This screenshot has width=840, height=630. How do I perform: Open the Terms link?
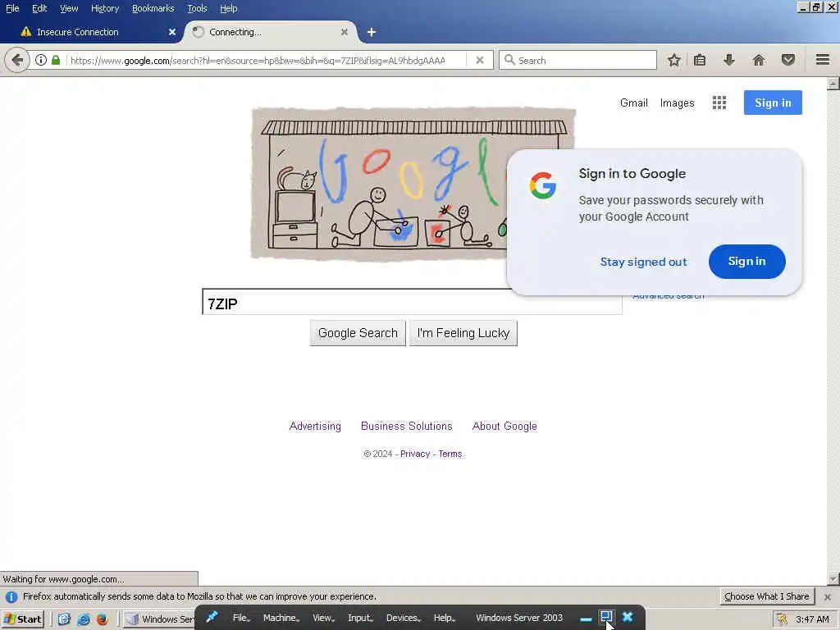[x=450, y=454]
